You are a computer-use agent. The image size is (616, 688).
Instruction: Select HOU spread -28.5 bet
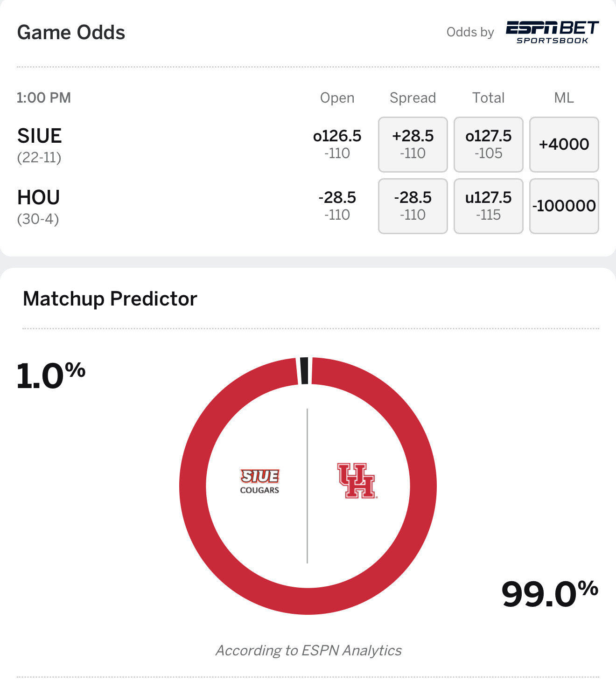(x=413, y=206)
